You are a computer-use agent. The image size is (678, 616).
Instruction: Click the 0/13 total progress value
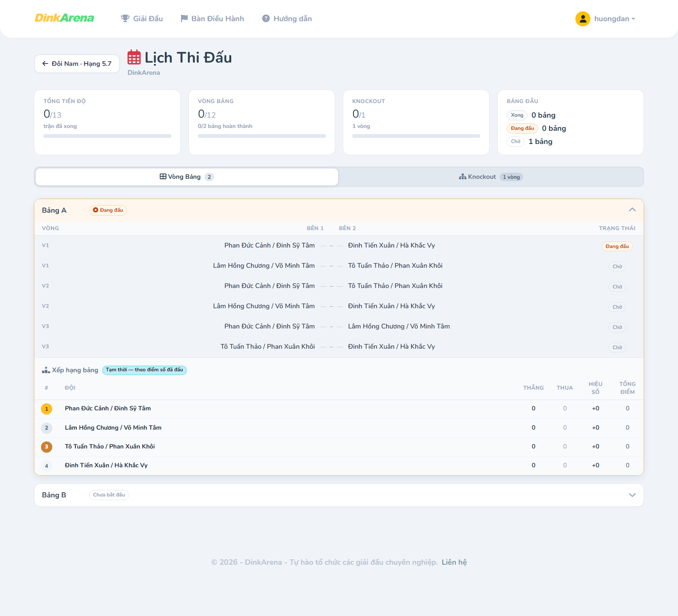[52, 114]
